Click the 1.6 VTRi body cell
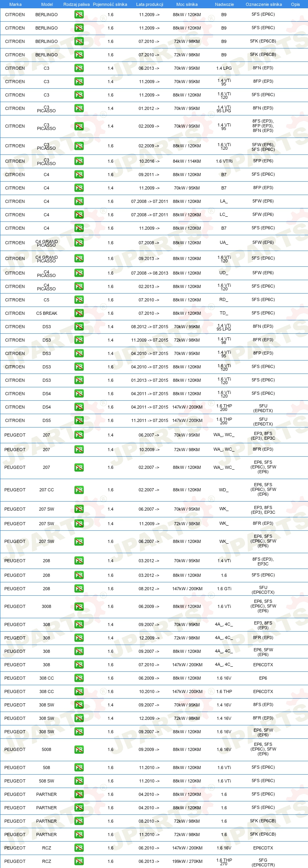The image size is (308, 868). tap(224, 161)
